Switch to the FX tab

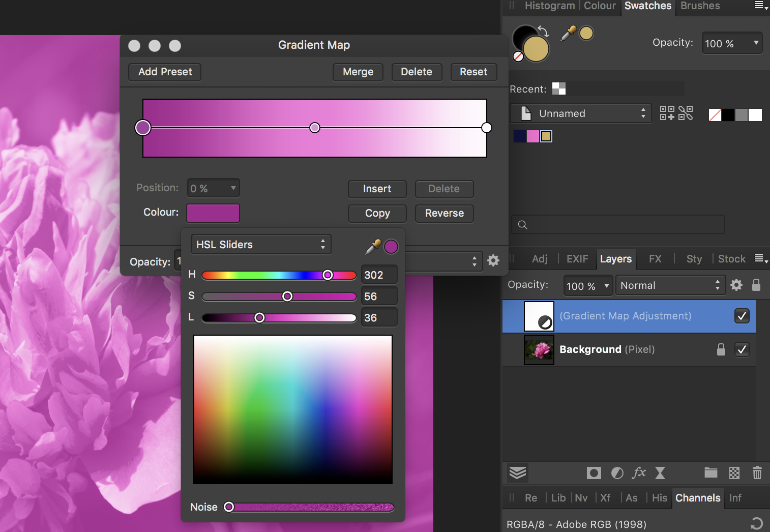pos(655,259)
